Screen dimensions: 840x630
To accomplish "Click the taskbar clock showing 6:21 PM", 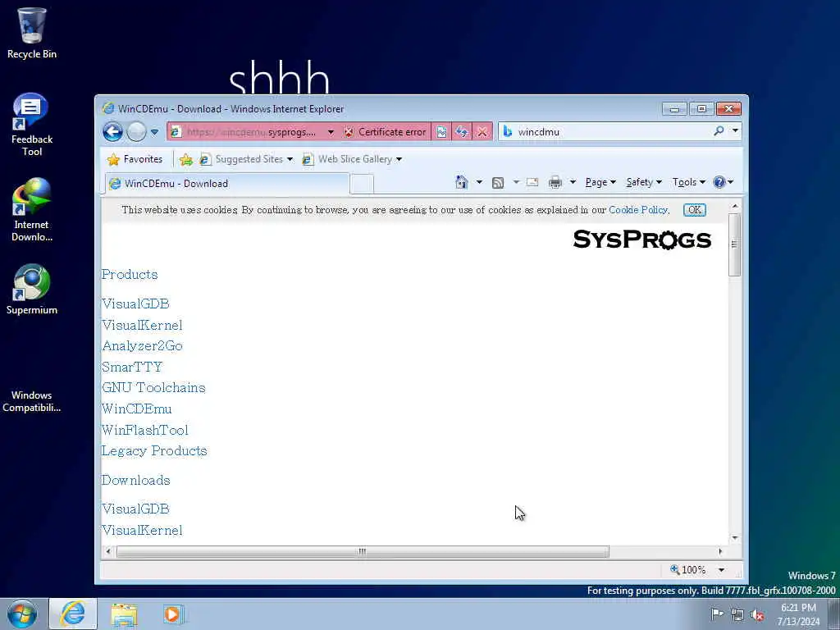I will [x=798, y=614].
